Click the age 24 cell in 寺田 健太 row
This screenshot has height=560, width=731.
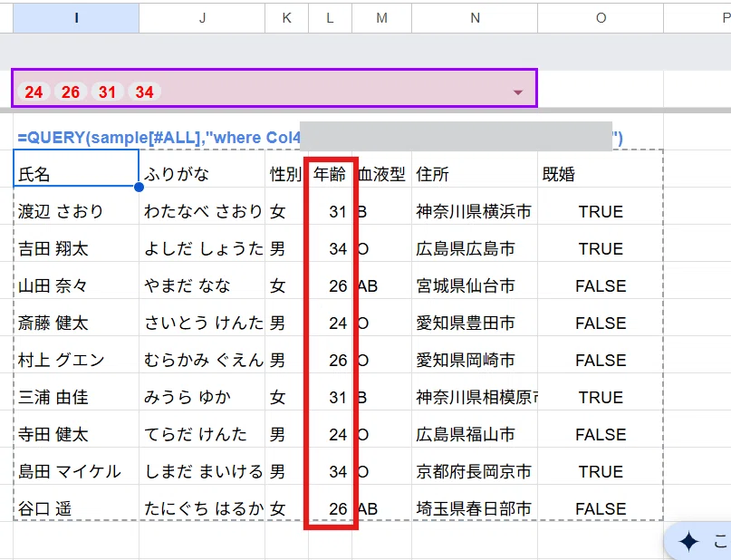pos(330,429)
